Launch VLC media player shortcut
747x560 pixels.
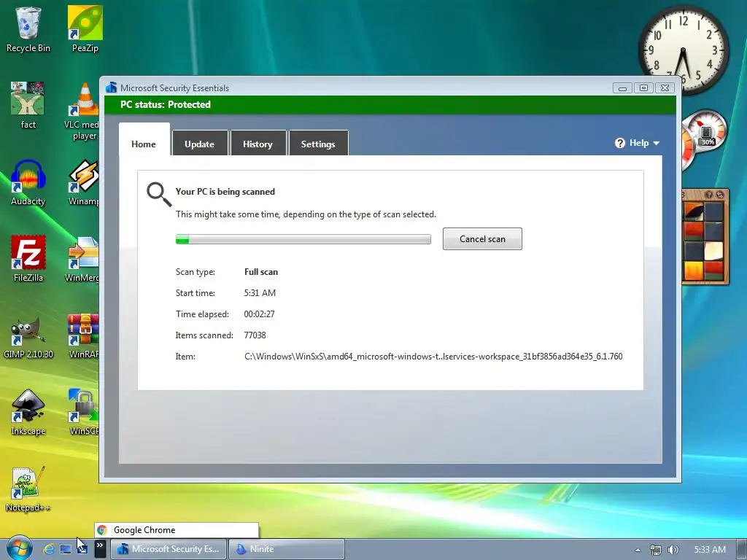pos(82,112)
